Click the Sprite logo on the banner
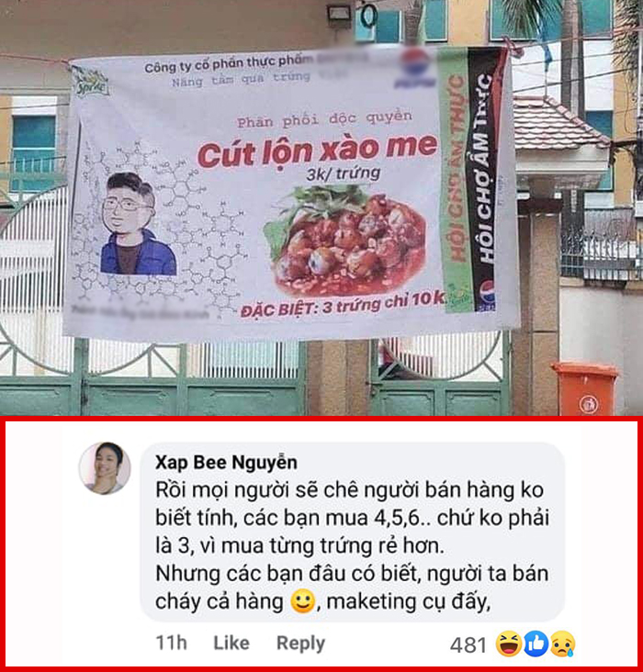Image resolution: width=643 pixels, height=672 pixels. (x=91, y=84)
